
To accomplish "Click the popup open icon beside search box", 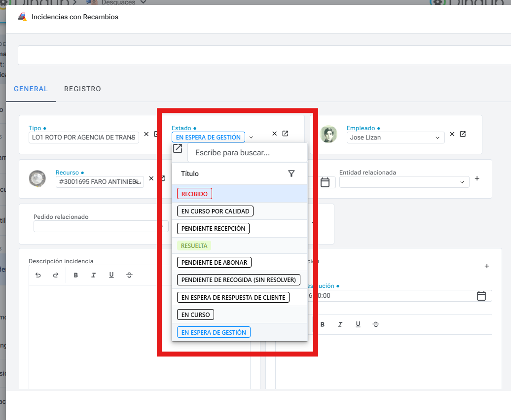I will tap(178, 148).
